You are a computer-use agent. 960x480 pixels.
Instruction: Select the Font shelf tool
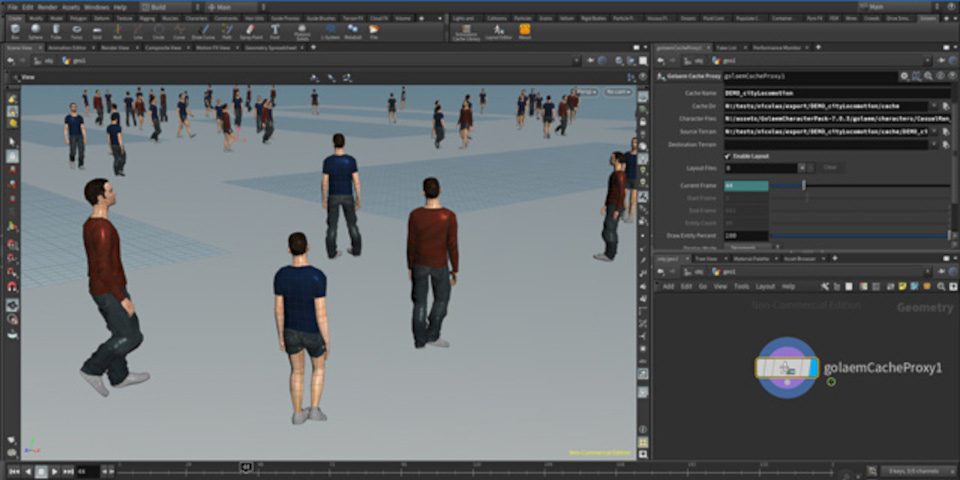tap(275, 31)
